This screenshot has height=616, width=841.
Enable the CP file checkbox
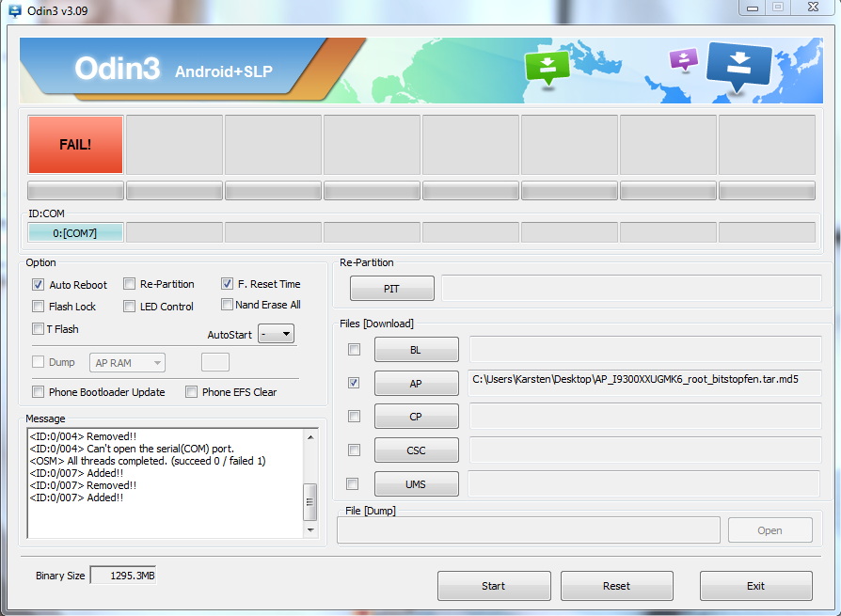pos(354,416)
